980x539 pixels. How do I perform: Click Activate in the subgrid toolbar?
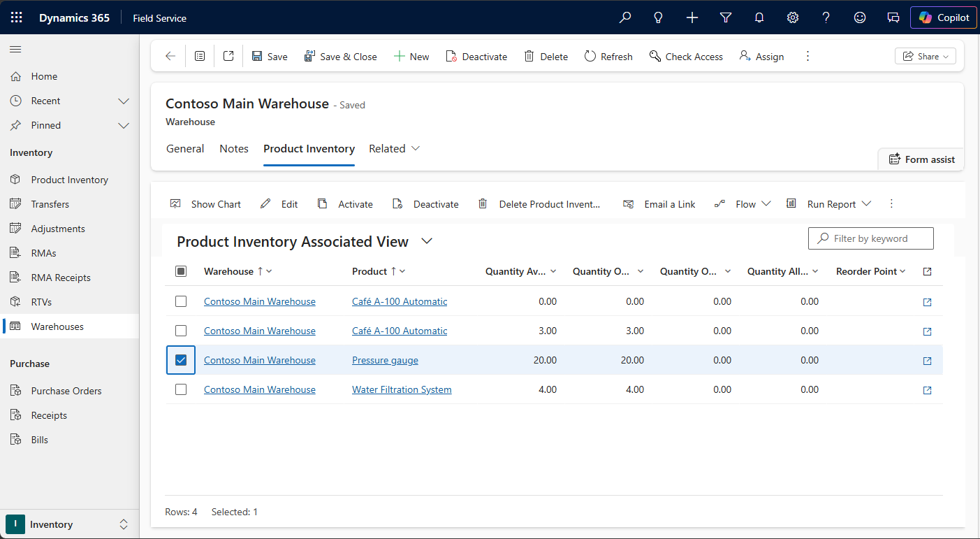tap(345, 204)
